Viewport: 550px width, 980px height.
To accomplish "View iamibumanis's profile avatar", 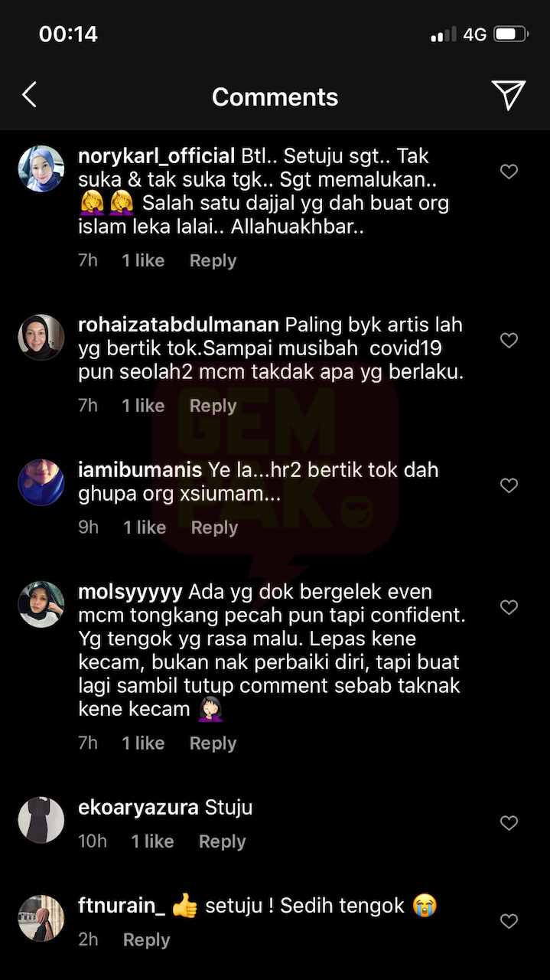I will point(41,482).
